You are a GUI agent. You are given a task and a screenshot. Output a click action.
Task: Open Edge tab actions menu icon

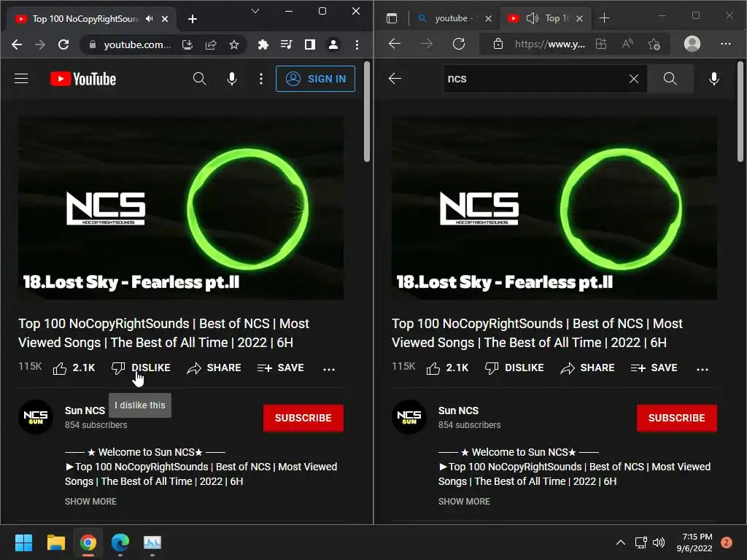pos(392,18)
